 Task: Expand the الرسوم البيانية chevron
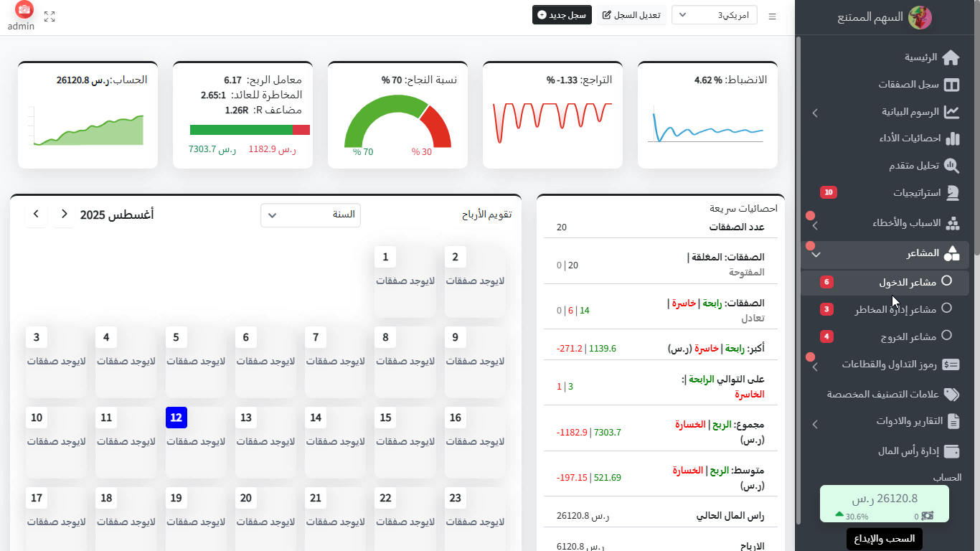[x=815, y=113]
